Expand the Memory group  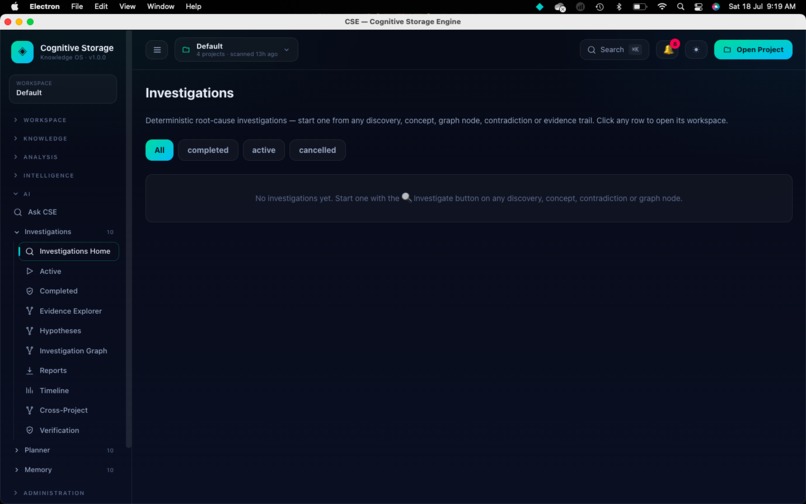pyautogui.click(x=64, y=470)
